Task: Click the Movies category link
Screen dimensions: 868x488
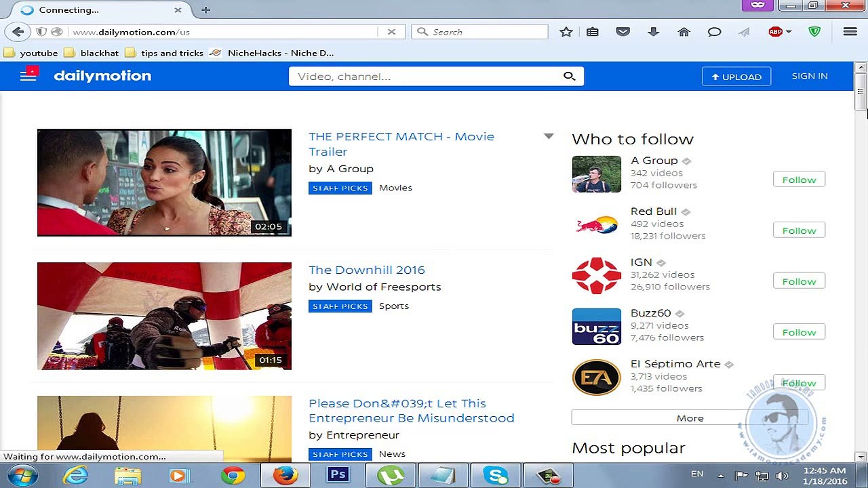Action: pos(395,188)
